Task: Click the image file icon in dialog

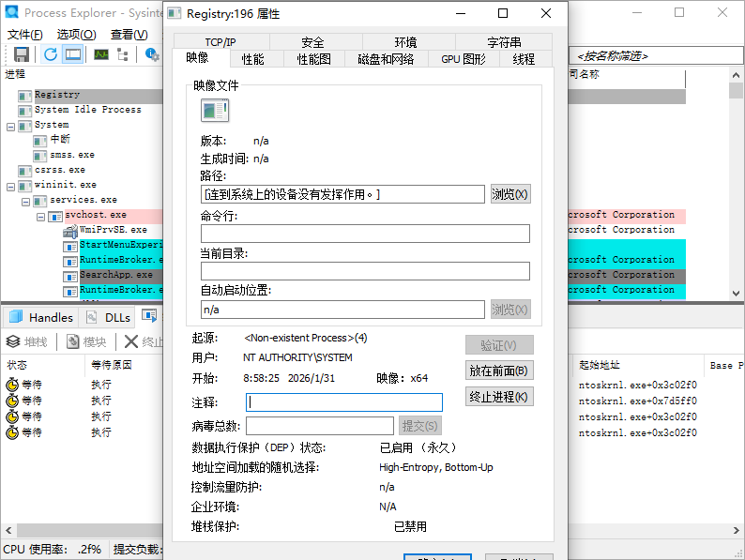Action: coord(215,111)
